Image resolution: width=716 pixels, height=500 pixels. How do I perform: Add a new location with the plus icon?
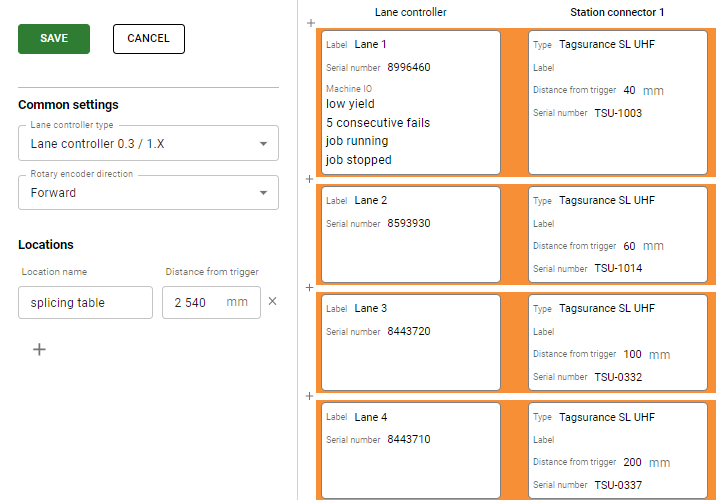39,350
